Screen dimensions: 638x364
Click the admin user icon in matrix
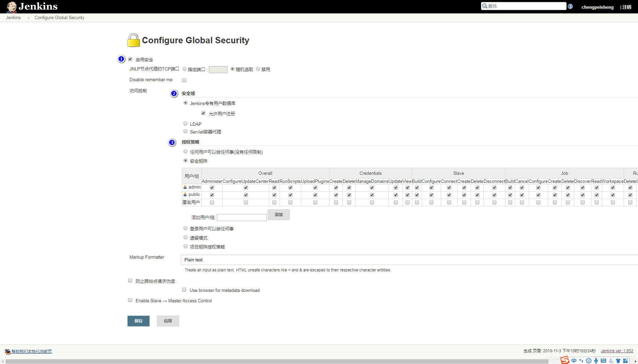pyautogui.click(x=185, y=187)
